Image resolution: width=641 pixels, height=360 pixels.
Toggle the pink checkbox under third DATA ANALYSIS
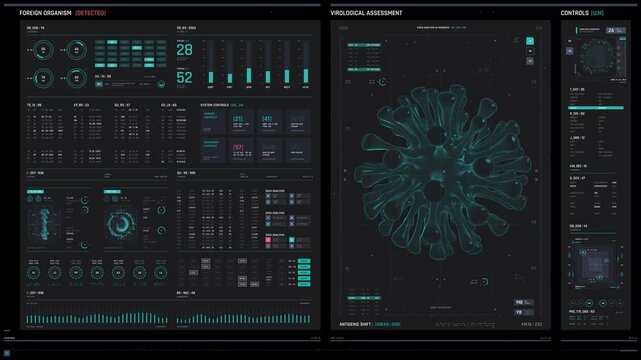268,240
